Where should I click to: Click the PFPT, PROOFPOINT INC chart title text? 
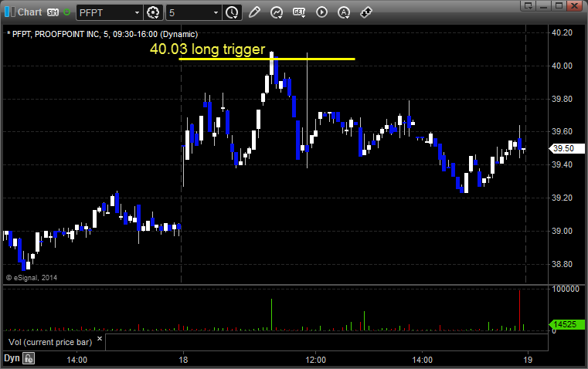pos(102,34)
